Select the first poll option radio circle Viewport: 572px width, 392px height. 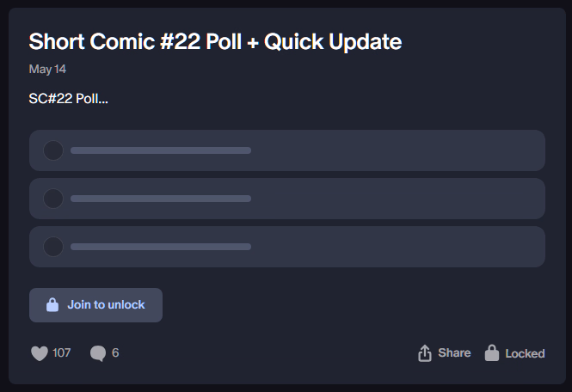click(53, 150)
